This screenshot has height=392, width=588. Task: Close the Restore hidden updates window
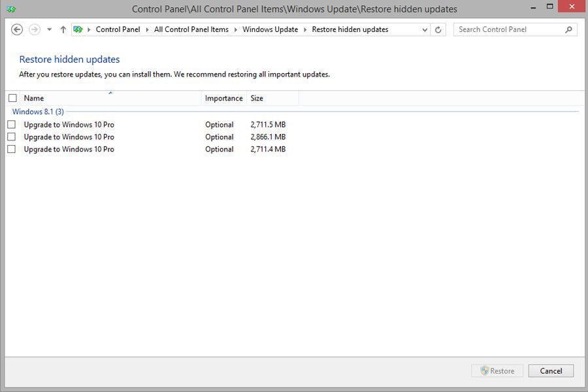572,7
